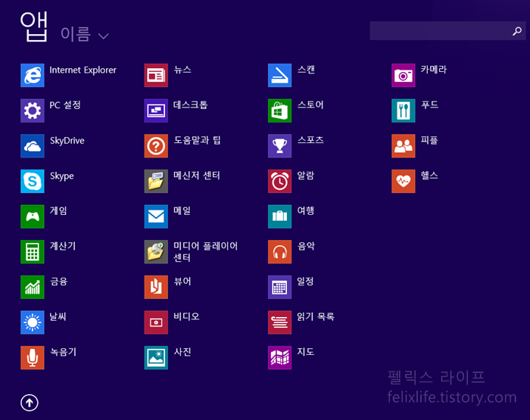The height and width of the screenshot is (420, 530).
Task: Open 알람 clock icon
Action: point(279,181)
